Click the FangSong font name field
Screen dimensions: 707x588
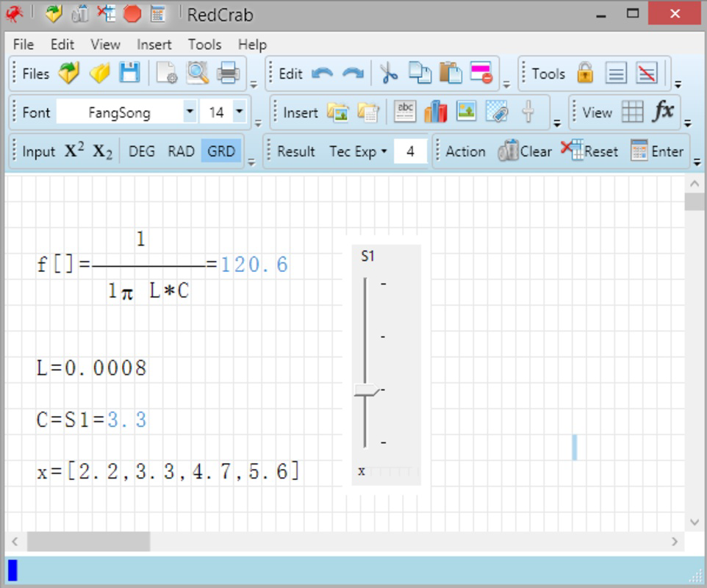coord(120,112)
